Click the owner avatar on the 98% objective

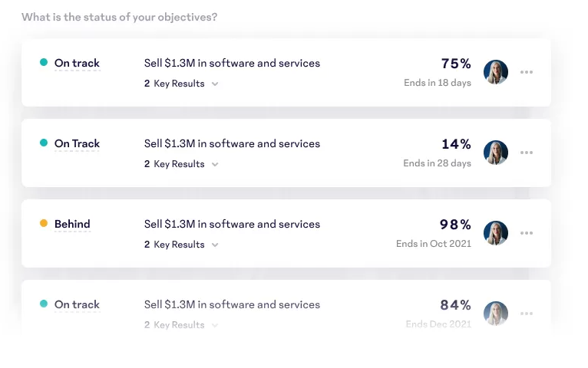[x=496, y=233]
